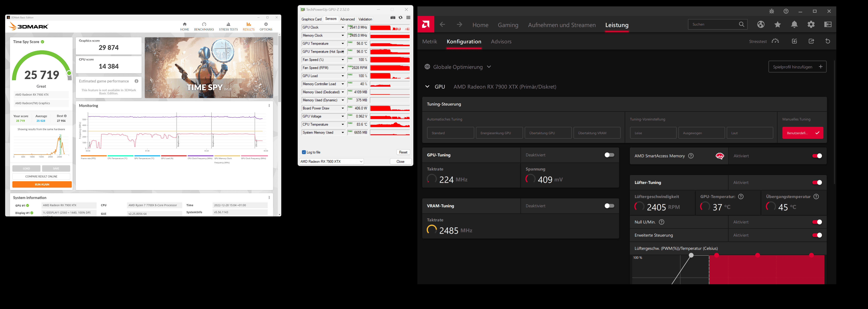Click GPU-Z refresh icon
Screen dimensions: 868x309
coord(400,18)
